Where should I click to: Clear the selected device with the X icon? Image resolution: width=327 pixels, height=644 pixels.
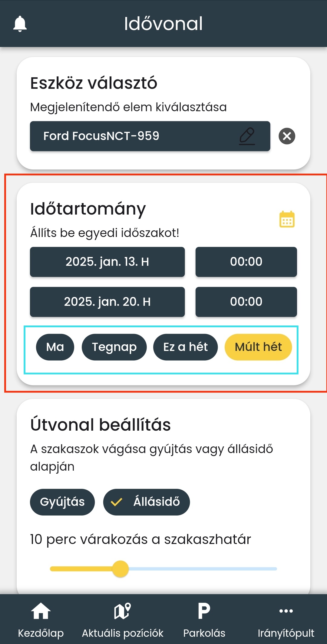pyautogui.click(x=287, y=136)
